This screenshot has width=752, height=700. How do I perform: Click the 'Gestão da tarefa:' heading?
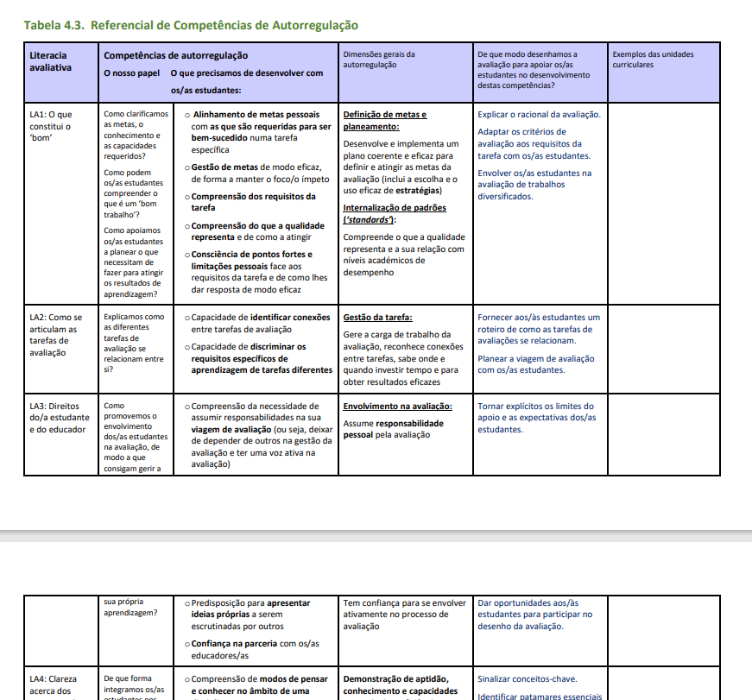[x=377, y=318]
